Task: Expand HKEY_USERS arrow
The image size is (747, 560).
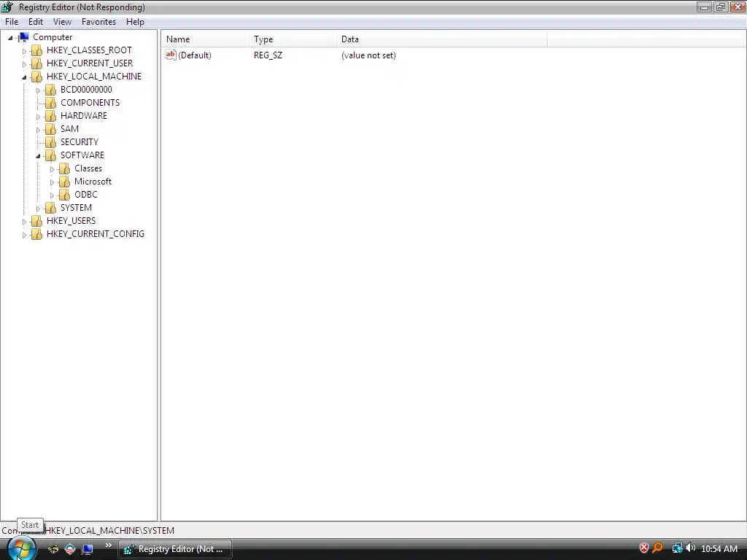Action: 24,222
